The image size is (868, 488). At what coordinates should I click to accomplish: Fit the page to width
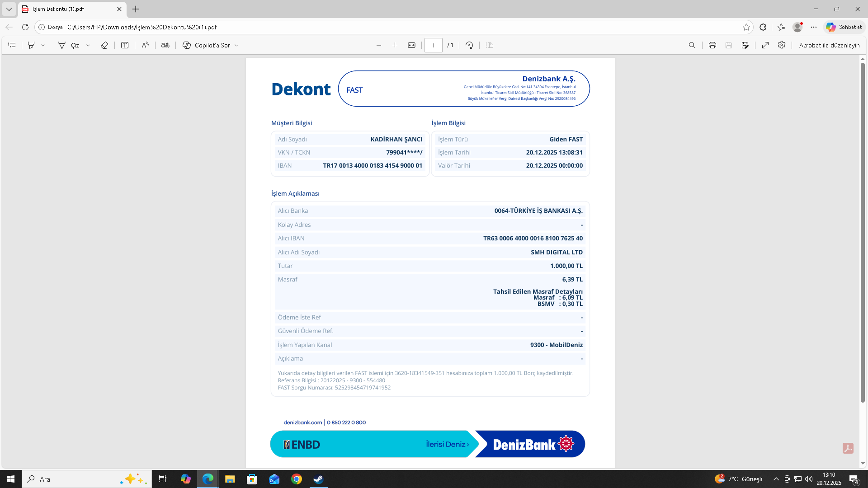tap(411, 45)
